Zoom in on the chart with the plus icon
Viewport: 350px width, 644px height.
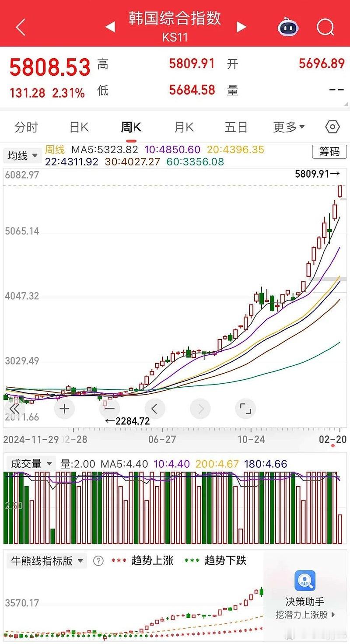[64, 409]
